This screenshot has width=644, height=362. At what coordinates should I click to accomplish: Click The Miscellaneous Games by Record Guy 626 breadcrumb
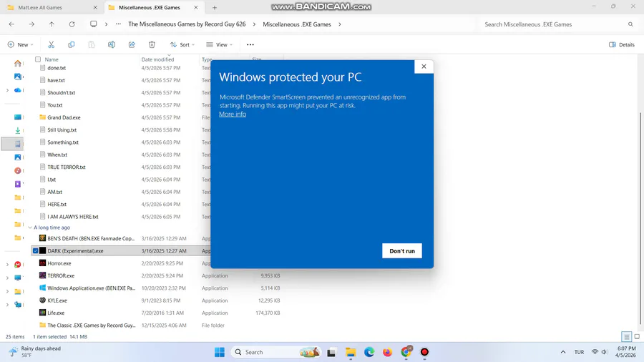[187, 24]
